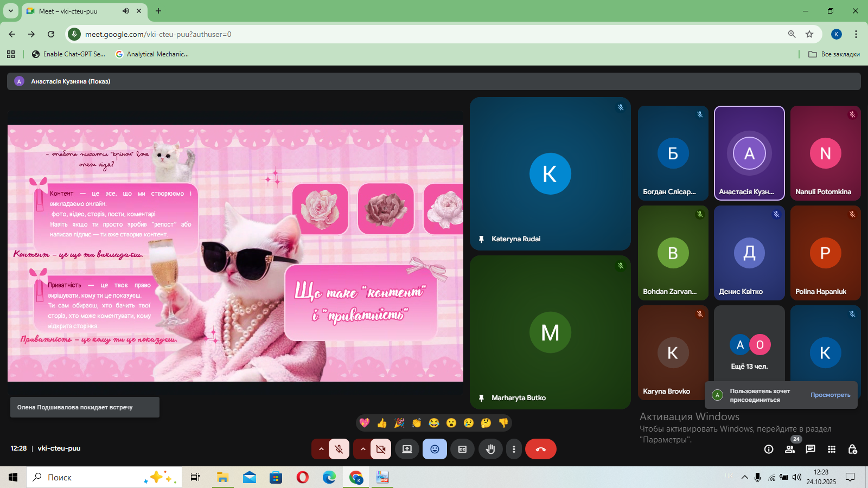Toggle the disabled camera button
The height and width of the screenshot is (488, 868).
coord(381,449)
